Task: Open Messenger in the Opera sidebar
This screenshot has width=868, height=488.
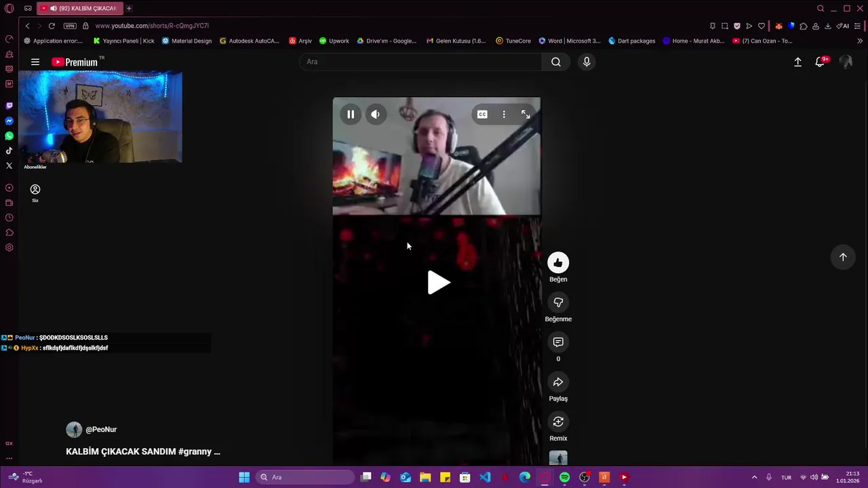Action: pyautogui.click(x=9, y=121)
